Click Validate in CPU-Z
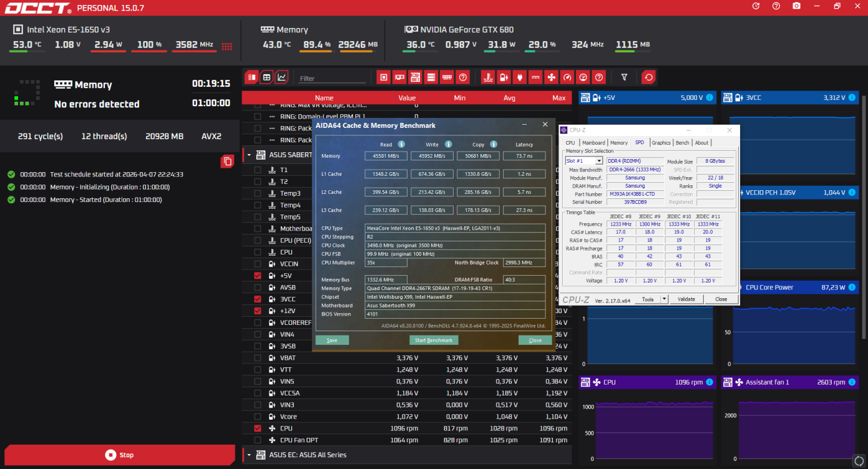The height and width of the screenshot is (469, 868). coord(686,299)
